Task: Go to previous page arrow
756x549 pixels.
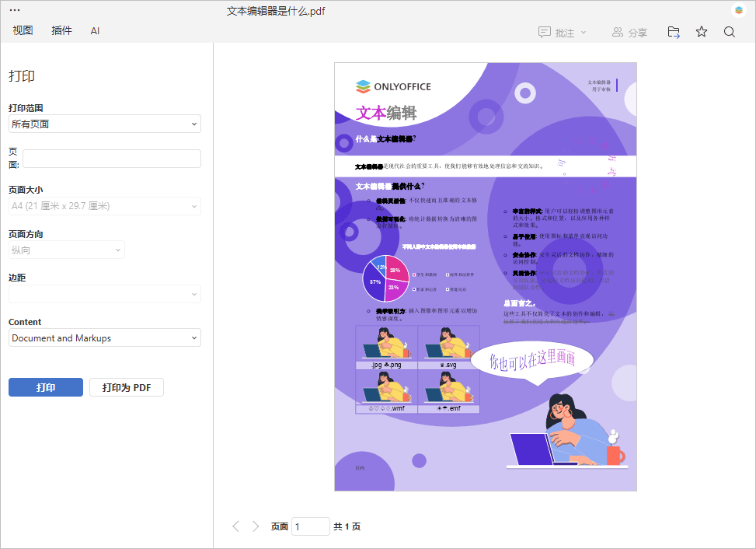Action: (x=236, y=526)
